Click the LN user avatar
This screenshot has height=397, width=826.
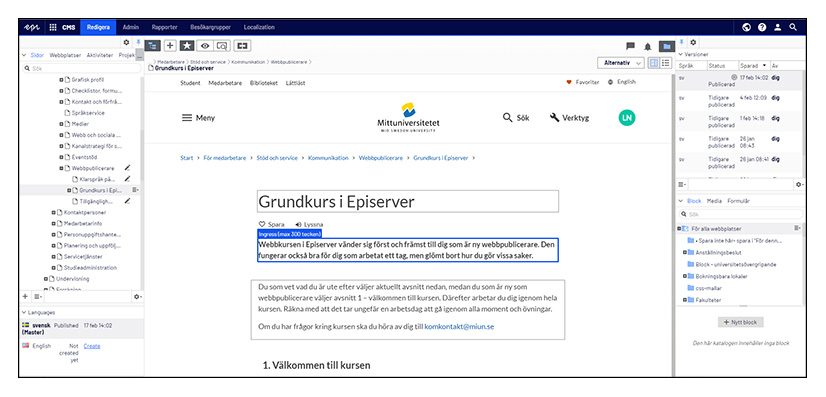(627, 118)
